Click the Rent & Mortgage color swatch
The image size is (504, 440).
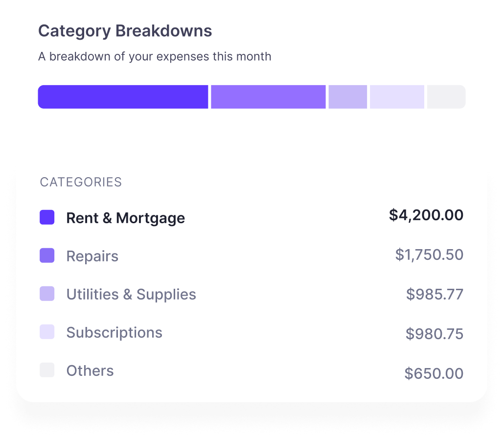pyautogui.click(x=47, y=217)
